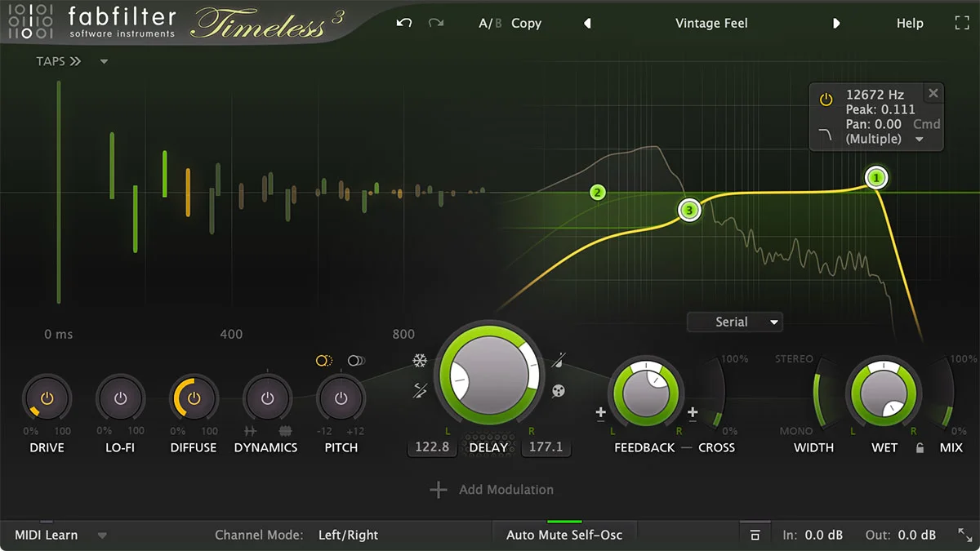Expand the TAPS panel chevron
980x551 pixels.
pos(75,60)
